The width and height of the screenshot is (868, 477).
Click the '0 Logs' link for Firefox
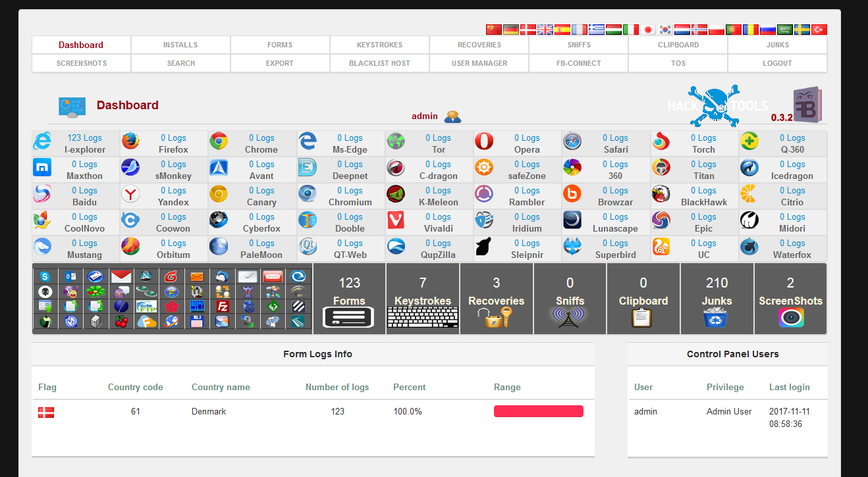pyautogui.click(x=173, y=138)
